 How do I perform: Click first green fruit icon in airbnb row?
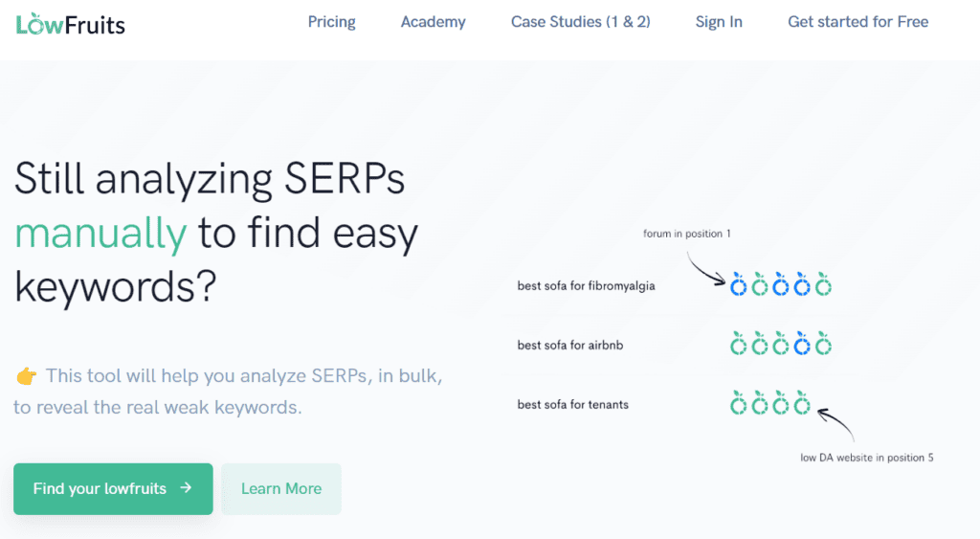coord(738,344)
